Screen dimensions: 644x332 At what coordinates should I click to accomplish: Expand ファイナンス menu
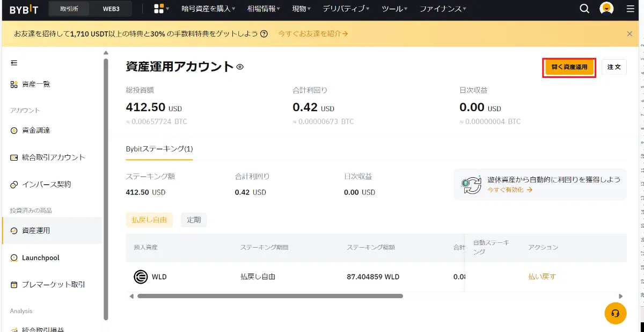pyautogui.click(x=443, y=9)
